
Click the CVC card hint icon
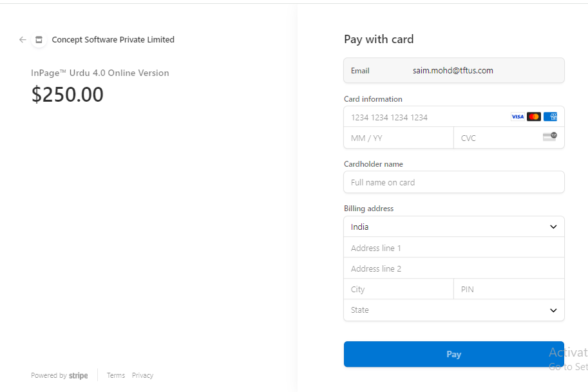(549, 136)
